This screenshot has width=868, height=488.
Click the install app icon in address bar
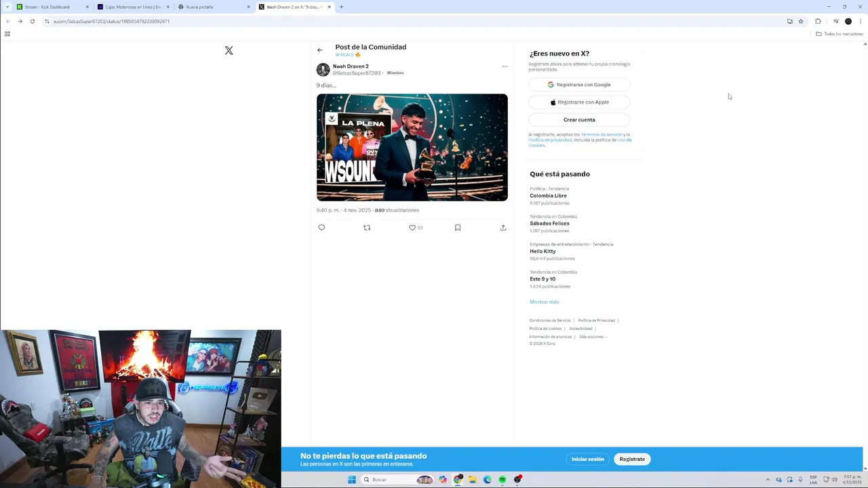[x=790, y=21]
